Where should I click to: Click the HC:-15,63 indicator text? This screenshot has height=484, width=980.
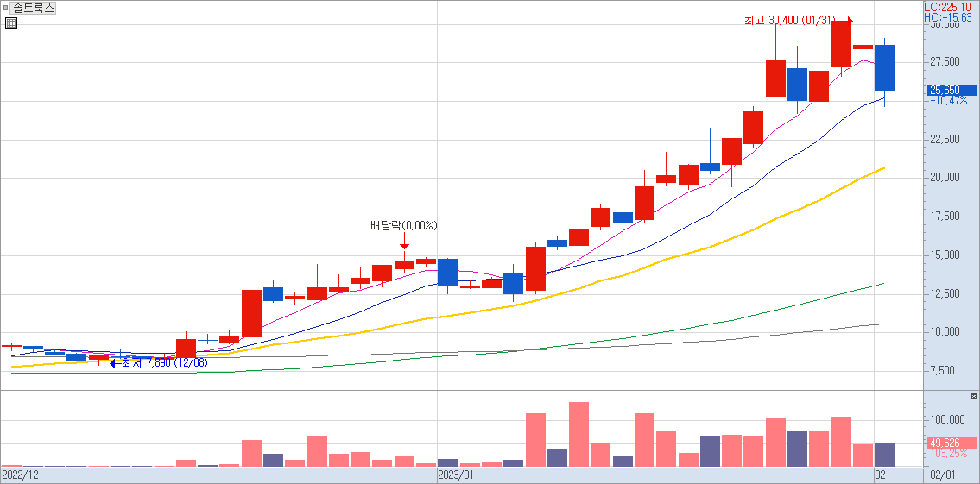tap(948, 17)
